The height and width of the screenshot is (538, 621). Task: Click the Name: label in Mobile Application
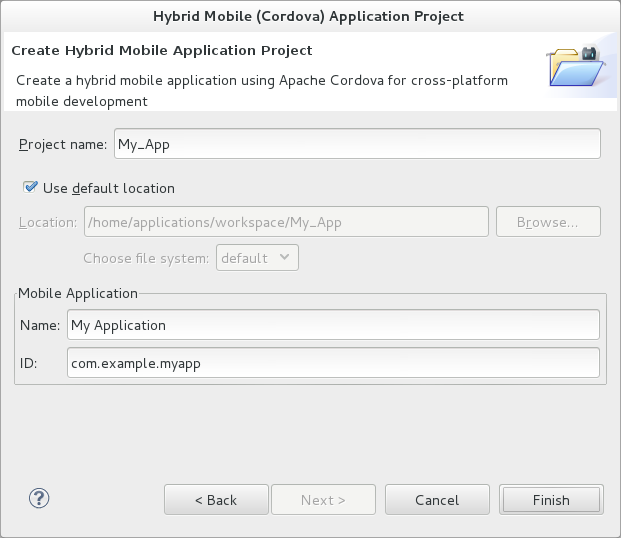click(40, 325)
